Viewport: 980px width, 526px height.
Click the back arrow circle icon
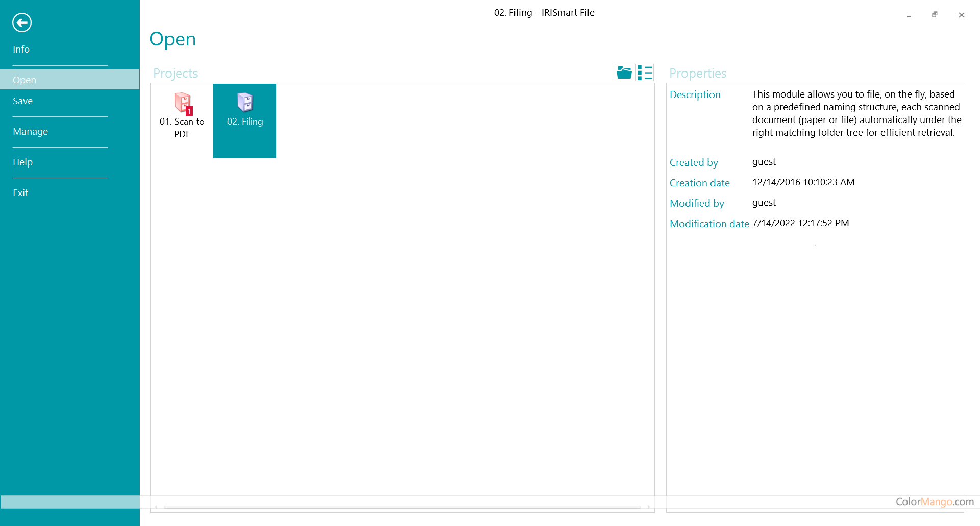click(22, 22)
